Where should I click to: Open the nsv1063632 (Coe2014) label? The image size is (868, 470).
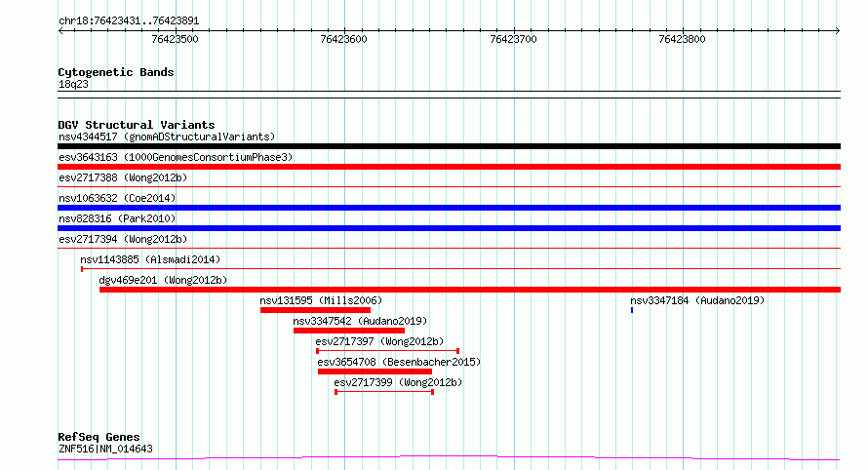117,198
